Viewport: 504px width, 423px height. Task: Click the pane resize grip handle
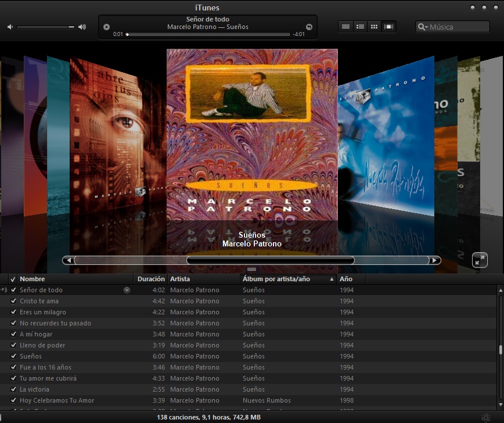[x=251, y=270]
